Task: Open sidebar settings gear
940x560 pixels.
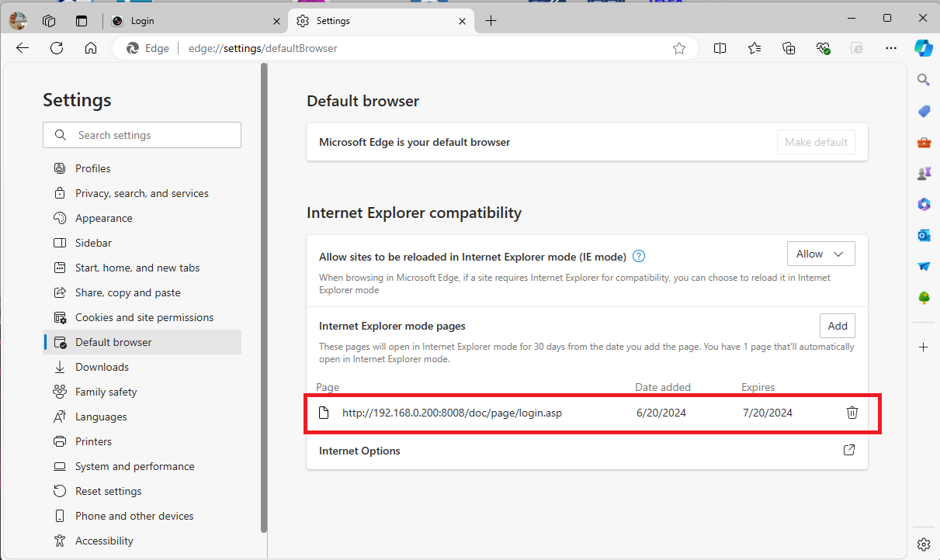Action: point(924,544)
